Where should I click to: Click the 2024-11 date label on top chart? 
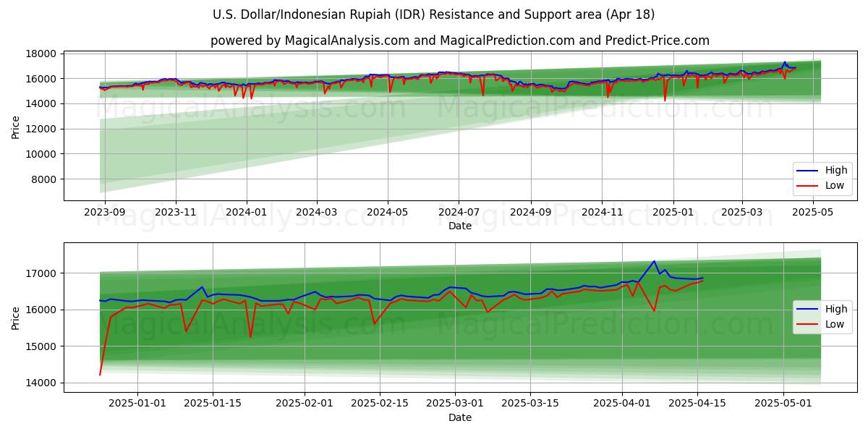pyautogui.click(x=602, y=213)
